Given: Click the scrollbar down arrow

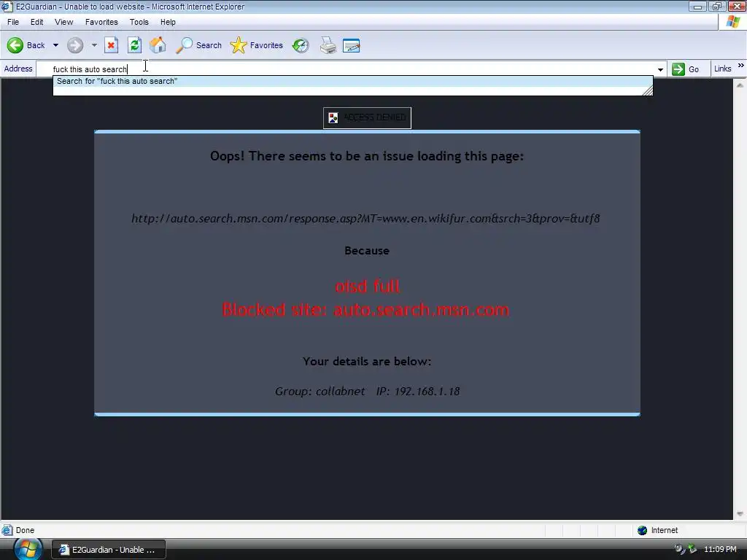Looking at the screenshot, I should pos(740,513).
